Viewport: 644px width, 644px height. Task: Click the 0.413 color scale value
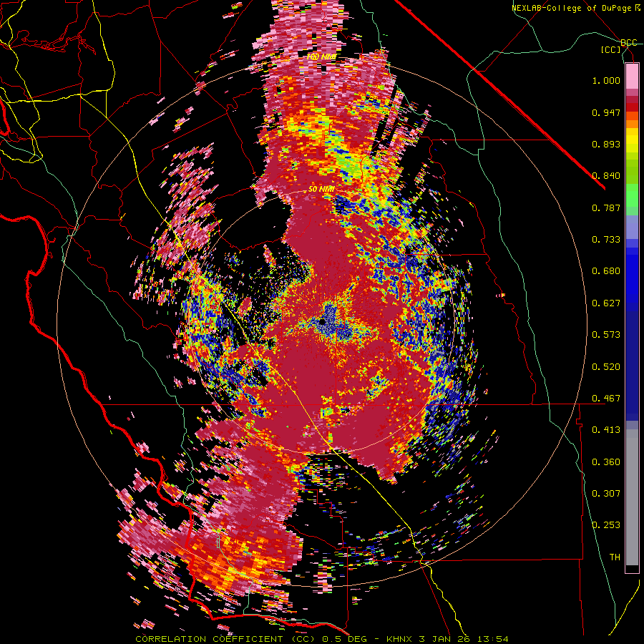point(606,430)
